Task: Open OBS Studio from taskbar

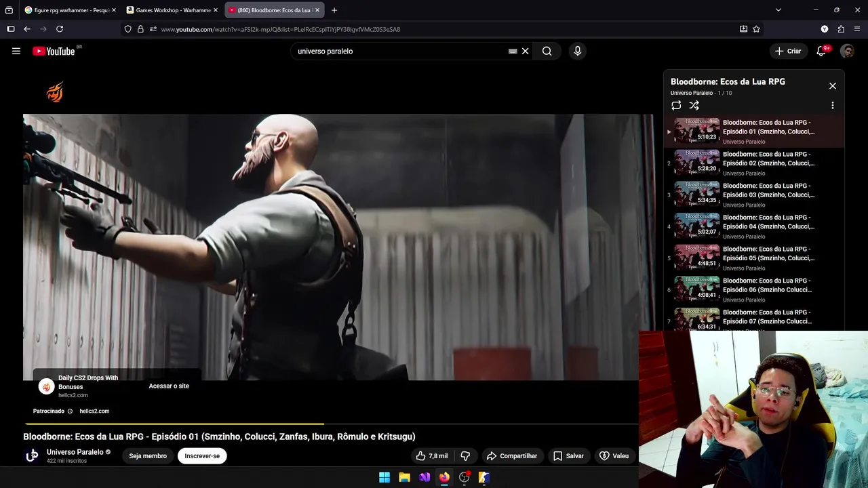Action: pyautogui.click(x=464, y=477)
